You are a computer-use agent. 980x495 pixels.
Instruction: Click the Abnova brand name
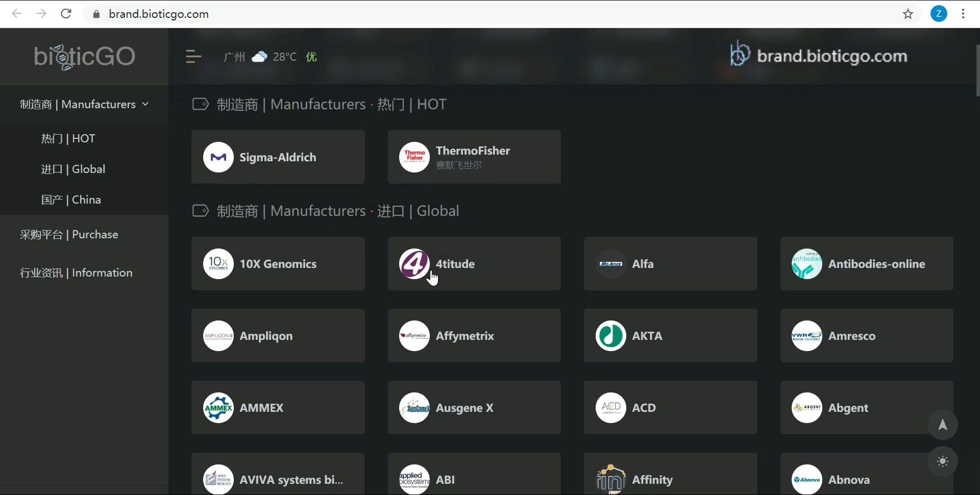coord(849,480)
